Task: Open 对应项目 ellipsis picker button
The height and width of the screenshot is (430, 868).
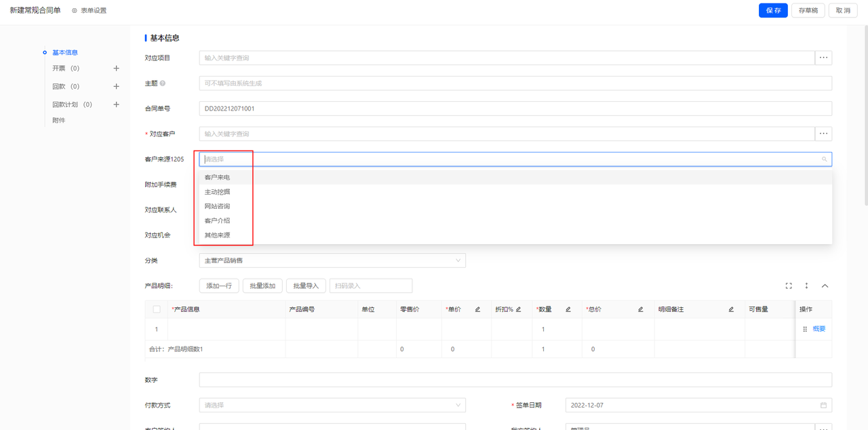Action: pyautogui.click(x=823, y=58)
